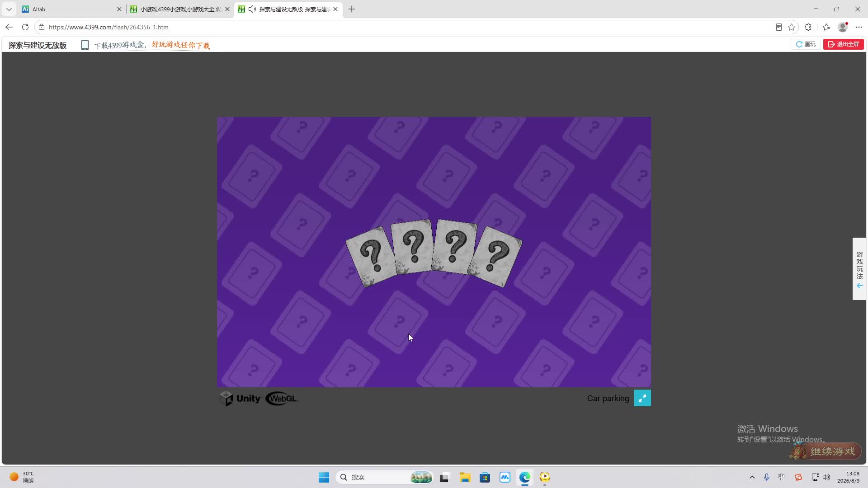Click the 退出全屏 exit fullscreen button
868x488 pixels.
[844, 44]
